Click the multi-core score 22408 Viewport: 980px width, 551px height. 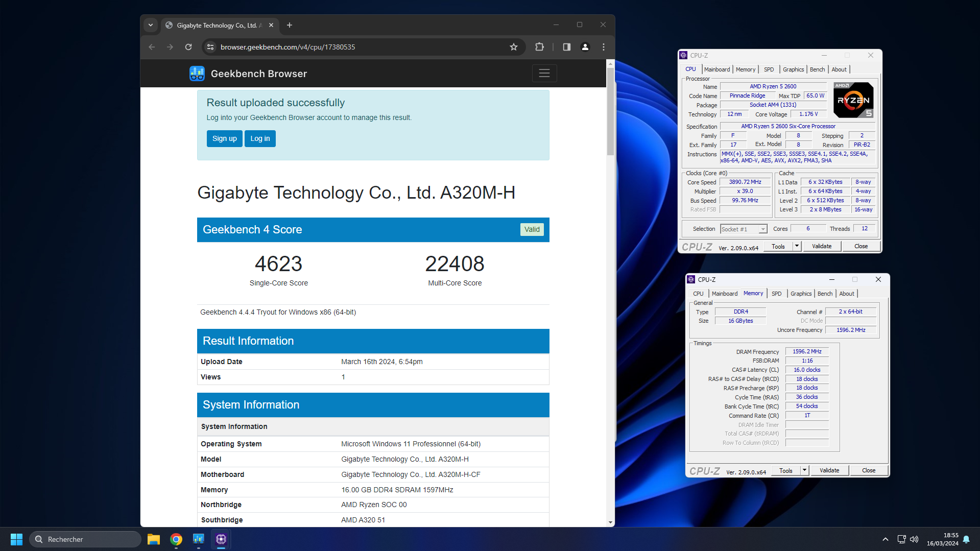455,264
